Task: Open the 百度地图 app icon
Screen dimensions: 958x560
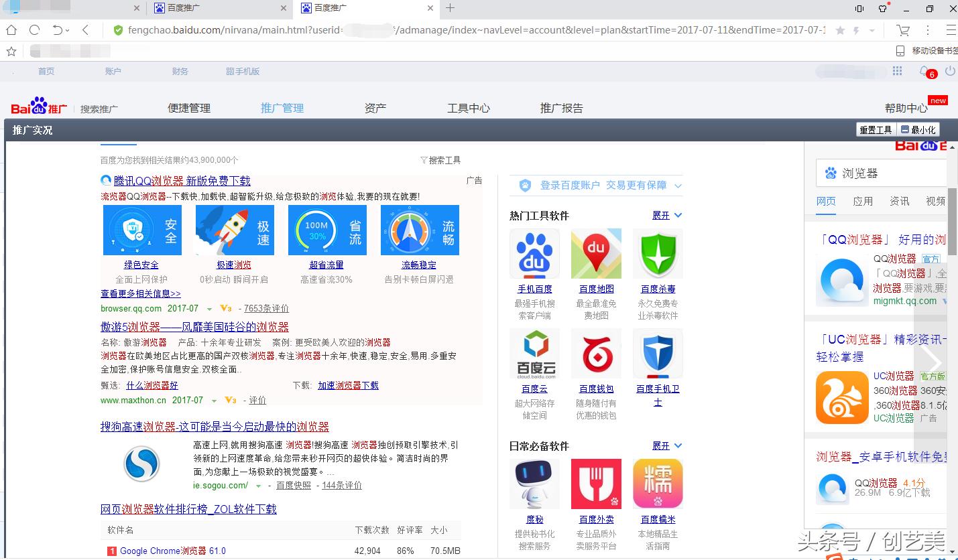Action: 596,254
